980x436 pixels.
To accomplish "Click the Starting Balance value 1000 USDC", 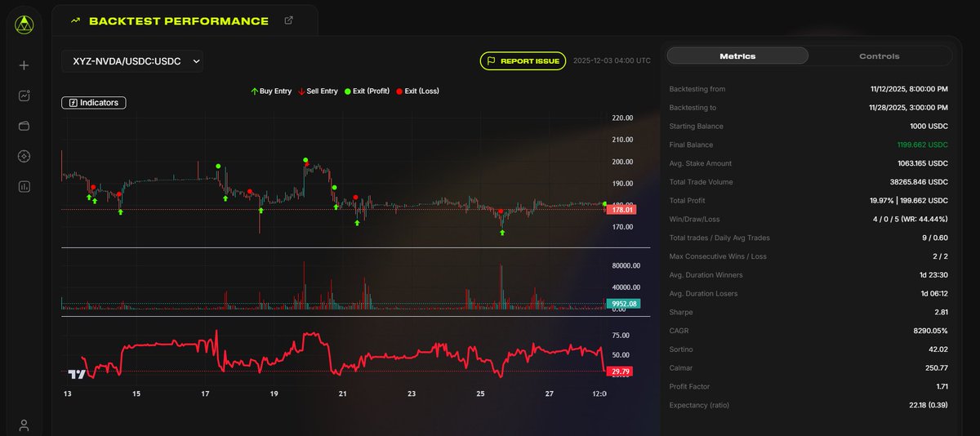I will click(929, 127).
